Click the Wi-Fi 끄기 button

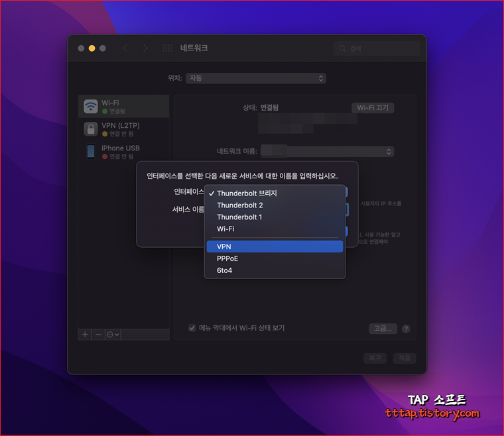pos(373,107)
